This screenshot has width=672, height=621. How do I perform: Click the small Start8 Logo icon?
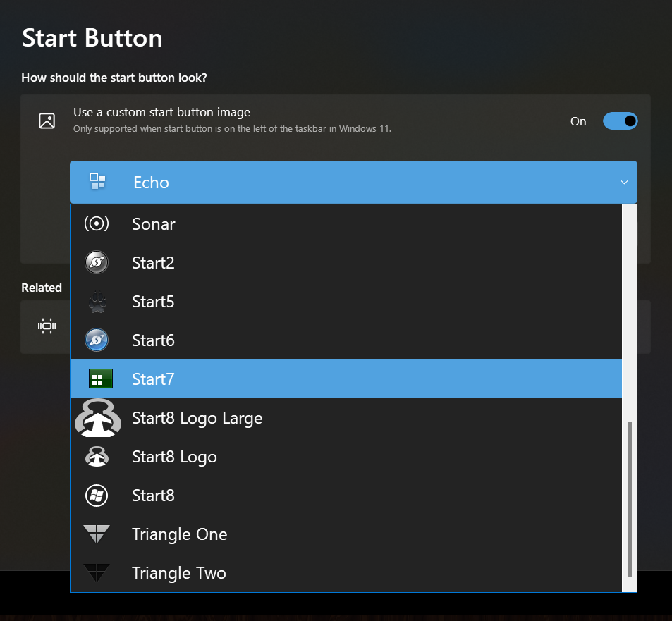97,457
